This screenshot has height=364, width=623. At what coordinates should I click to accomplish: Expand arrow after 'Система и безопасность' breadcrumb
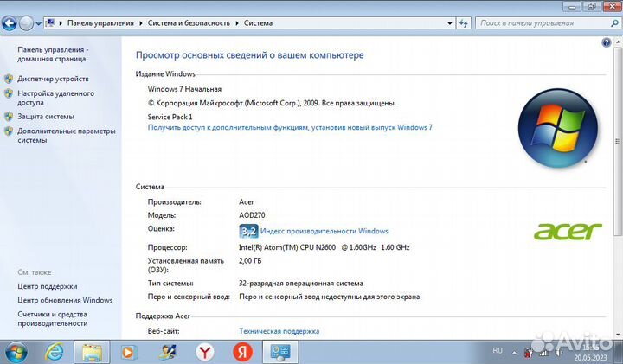[x=237, y=23]
